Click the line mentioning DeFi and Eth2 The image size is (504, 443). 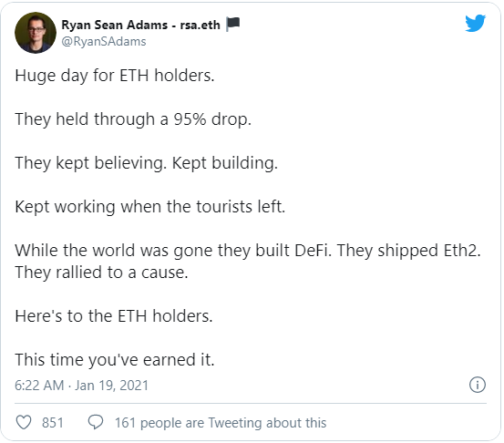[x=248, y=251]
